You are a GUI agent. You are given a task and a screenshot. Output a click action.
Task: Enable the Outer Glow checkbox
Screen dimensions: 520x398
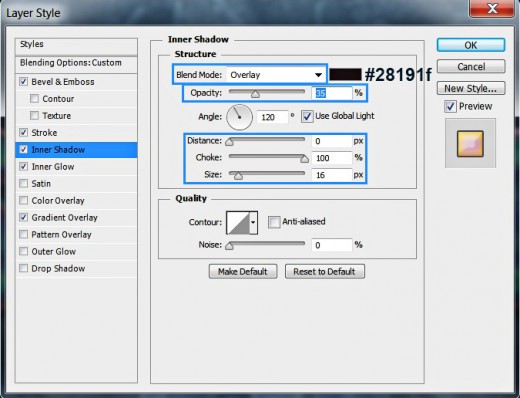pyautogui.click(x=23, y=251)
